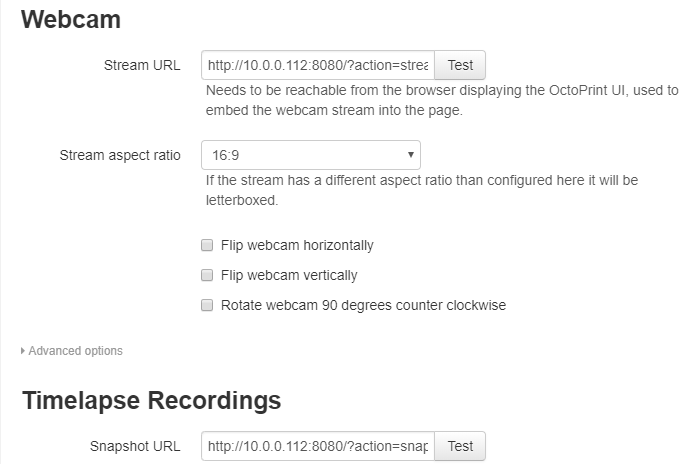Click the aspect ratio dropdown arrow
The height and width of the screenshot is (468, 684).
point(411,155)
